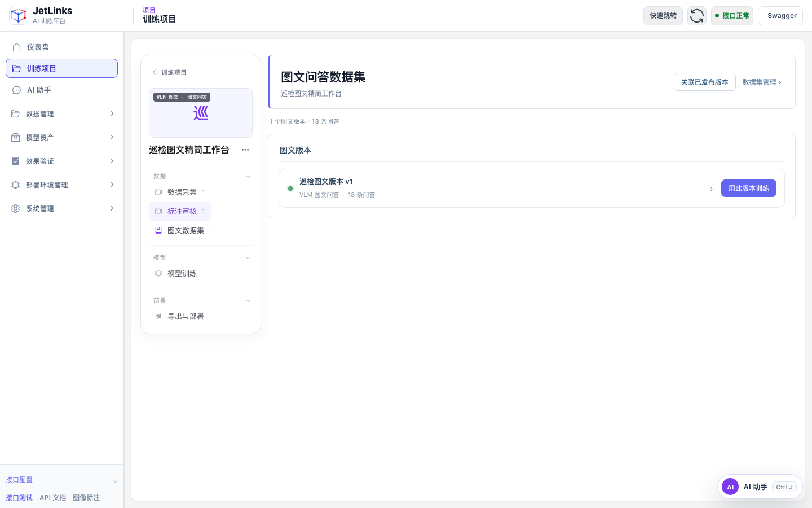Click the 快速跳转 button

663,16
